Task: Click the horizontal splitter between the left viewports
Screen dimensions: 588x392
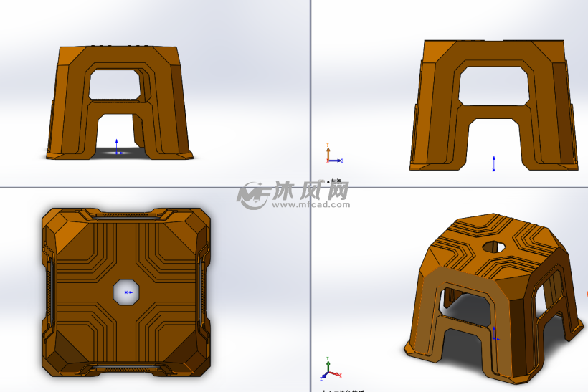Action: [x=154, y=187]
